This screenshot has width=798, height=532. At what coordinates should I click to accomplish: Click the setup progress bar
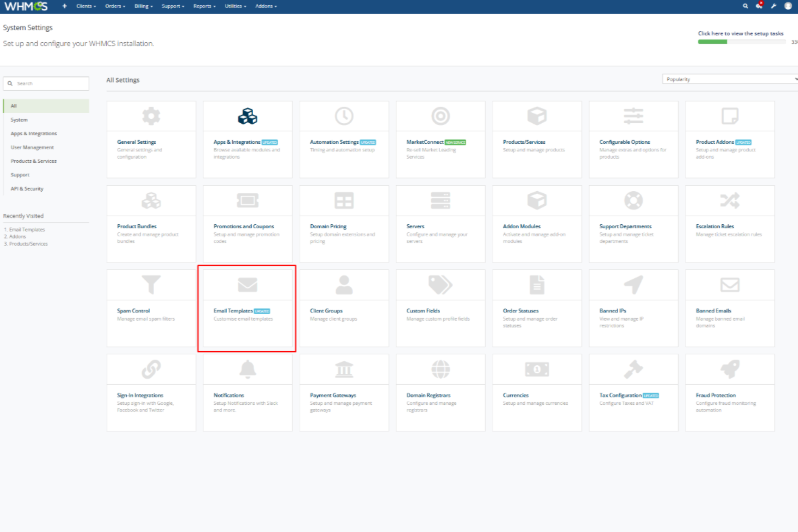pyautogui.click(x=741, y=42)
